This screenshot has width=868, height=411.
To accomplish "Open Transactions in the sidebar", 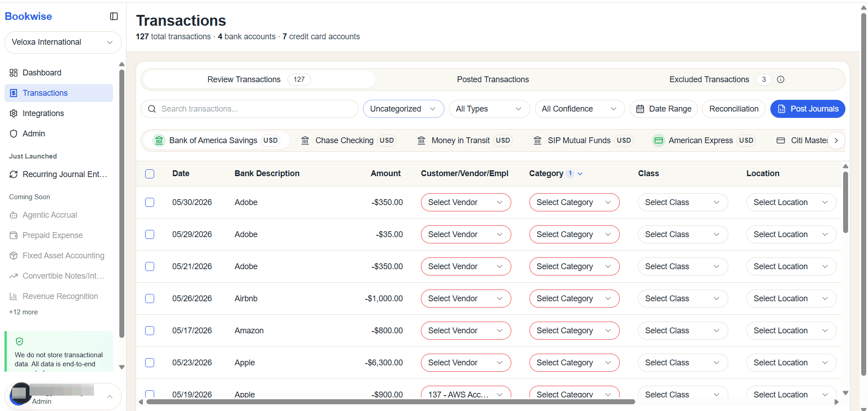I will tap(59, 93).
